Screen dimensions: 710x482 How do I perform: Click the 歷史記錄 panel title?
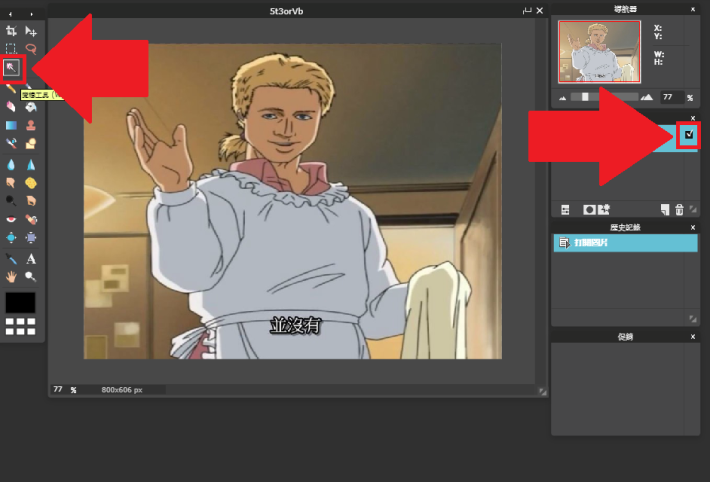(x=625, y=227)
